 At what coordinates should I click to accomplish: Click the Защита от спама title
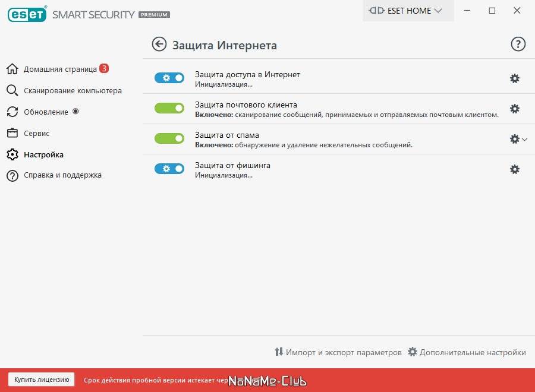click(x=227, y=135)
